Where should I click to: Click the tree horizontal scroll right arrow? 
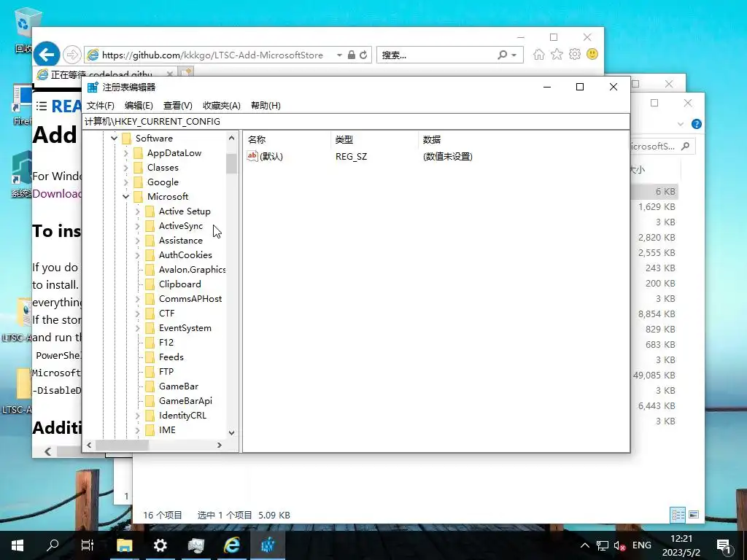click(219, 446)
